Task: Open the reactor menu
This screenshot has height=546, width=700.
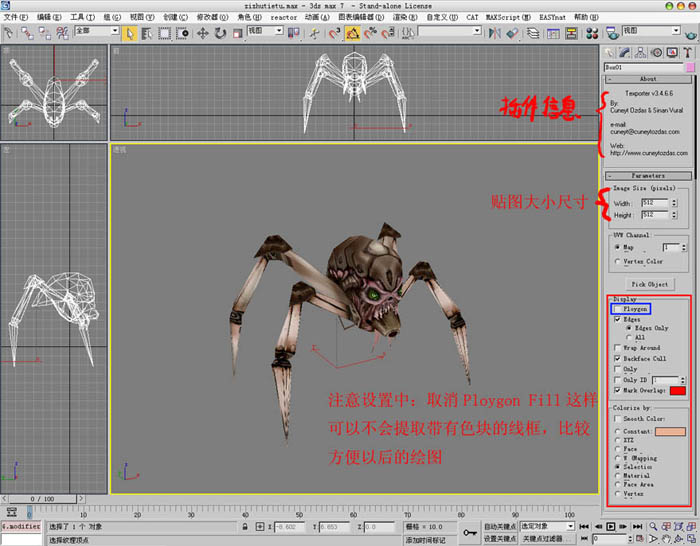Action: click(283, 17)
